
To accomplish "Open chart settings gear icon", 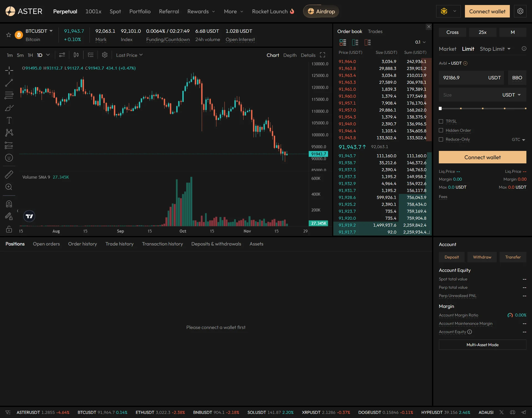I will click(105, 55).
